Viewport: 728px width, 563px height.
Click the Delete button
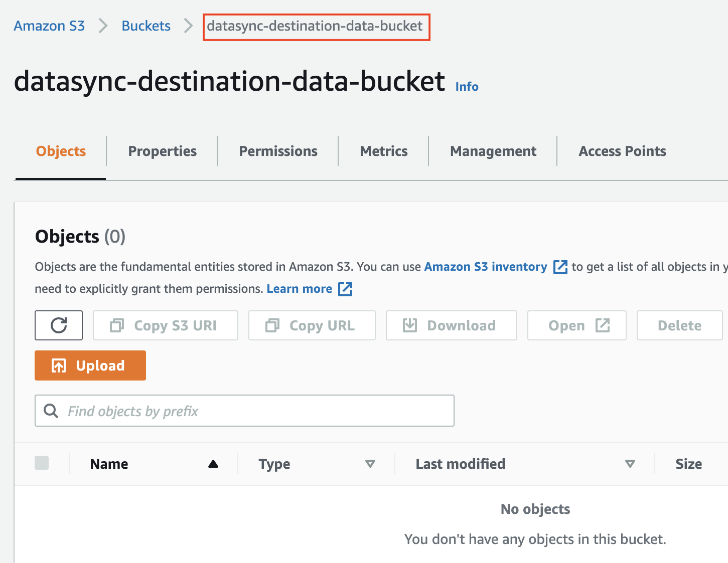(x=680, y=325)
